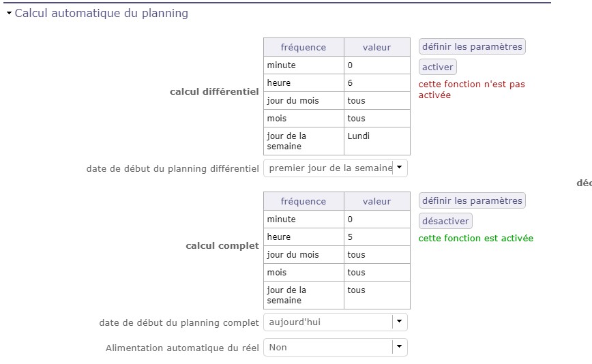592x364 pixels.
Task: Click the heure value "6" cell
Action: tap(376, 83)
